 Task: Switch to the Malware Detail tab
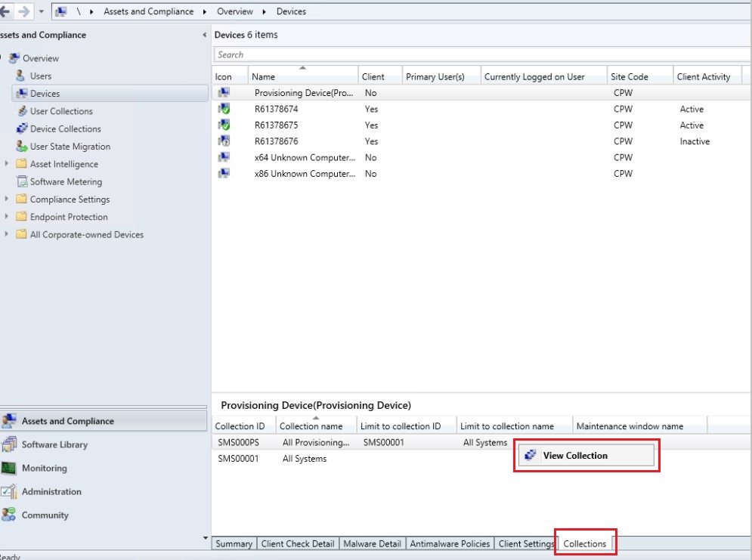pos(372,543)
